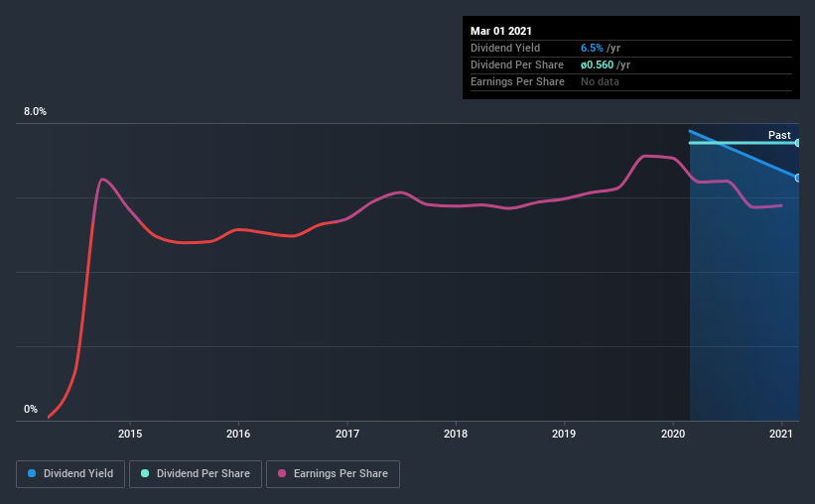Select the 2020 label on the time axis
This screenshot has height=504, width=815.
(673, 434)
